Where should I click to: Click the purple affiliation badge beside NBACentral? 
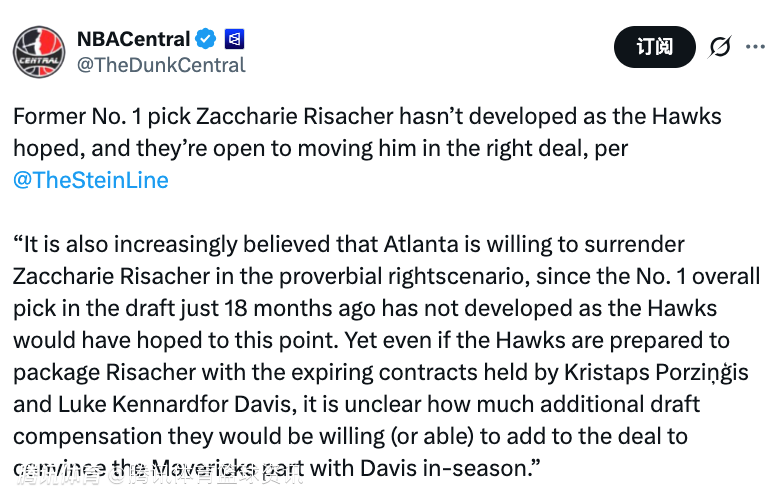(234, 40)
